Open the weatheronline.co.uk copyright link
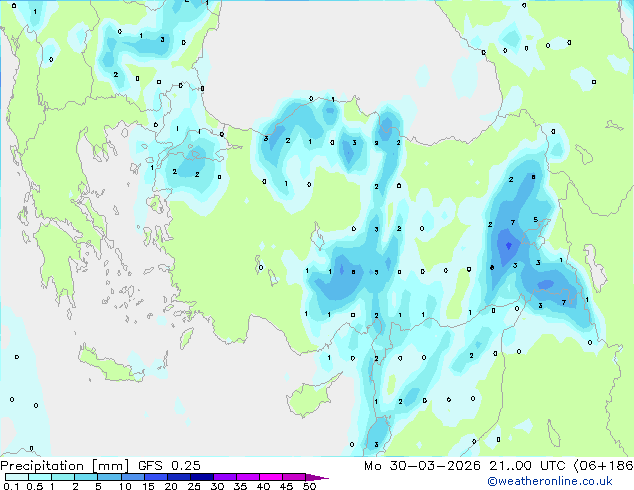 tap(549, 481)
